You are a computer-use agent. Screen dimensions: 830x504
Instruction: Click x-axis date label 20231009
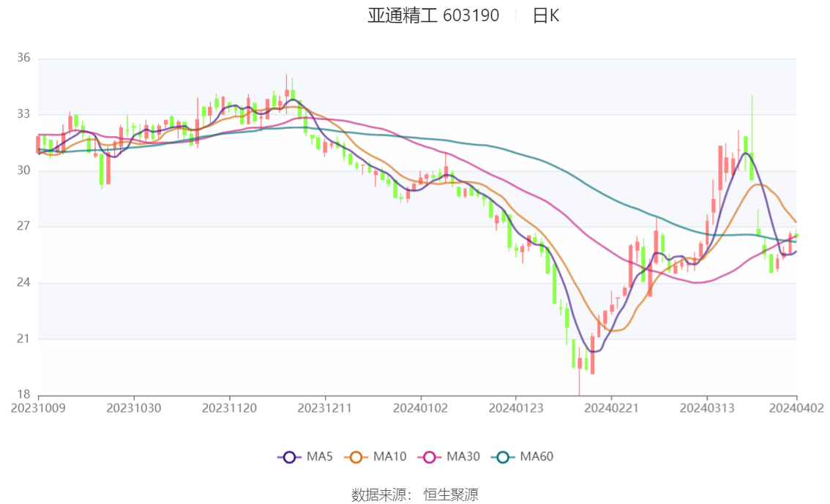(38, 408)
